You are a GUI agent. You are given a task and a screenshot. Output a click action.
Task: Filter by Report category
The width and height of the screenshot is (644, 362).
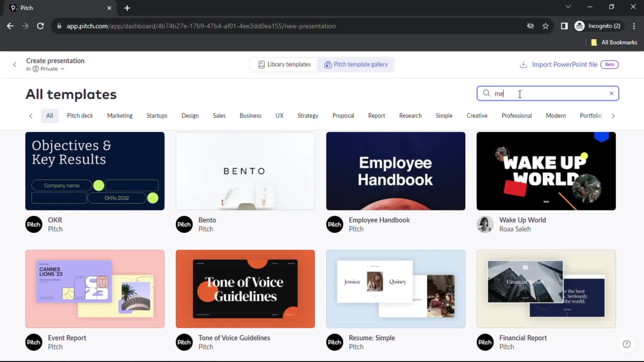coord(377,116)
